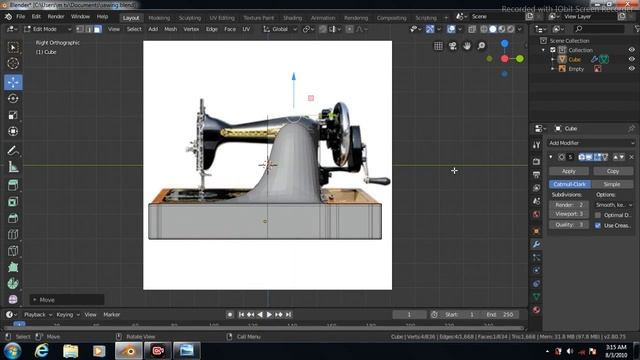
Task: Open the Material properties tab
Action: pyautogui.click(x=536, y=310)
